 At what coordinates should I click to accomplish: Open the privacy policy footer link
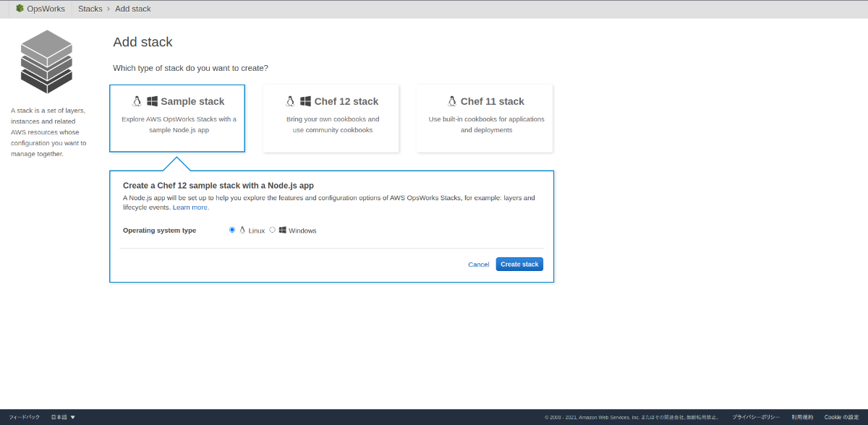point(756,417)
